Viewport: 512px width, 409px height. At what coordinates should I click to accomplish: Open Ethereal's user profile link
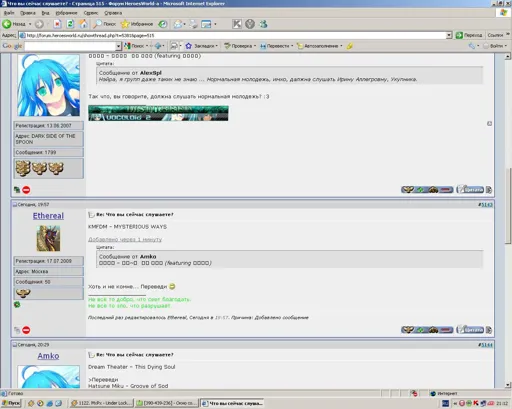coord(48,216)
